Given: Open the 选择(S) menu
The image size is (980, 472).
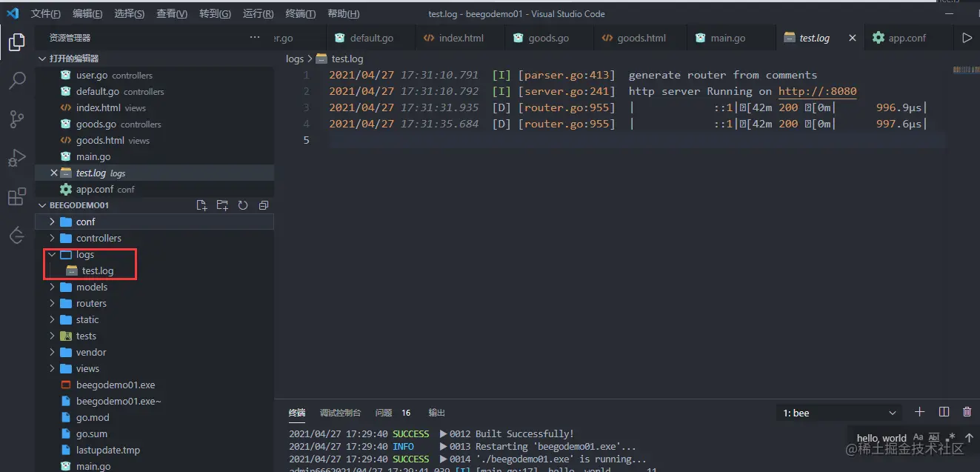Looking at the screenshot, I should point(130,14).
